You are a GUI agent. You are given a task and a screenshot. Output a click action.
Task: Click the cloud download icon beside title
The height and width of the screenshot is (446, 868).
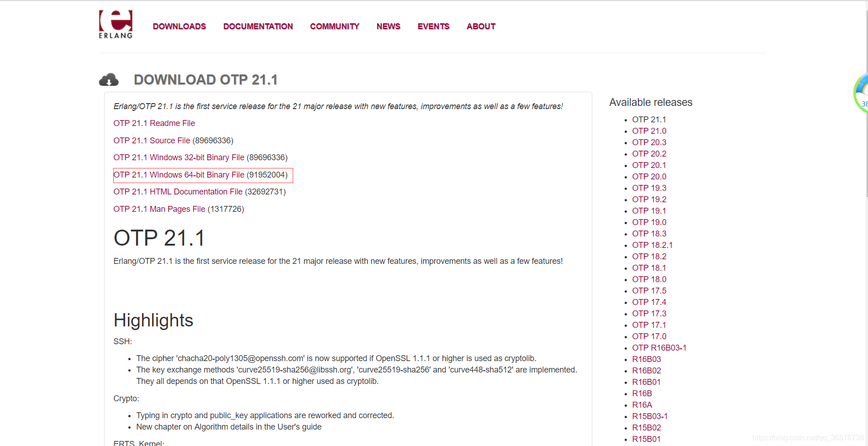(x=109, y=80)
